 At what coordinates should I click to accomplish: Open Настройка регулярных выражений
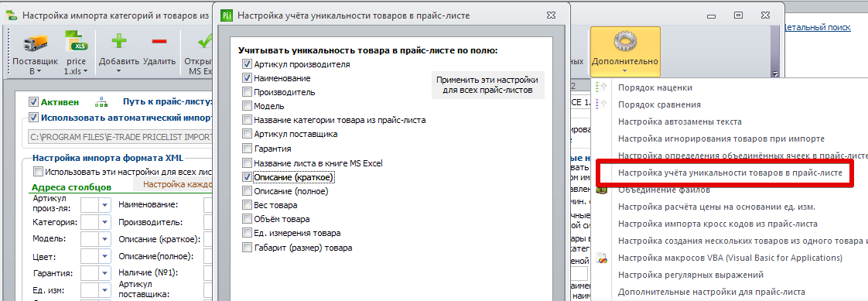tap(691, 275)
